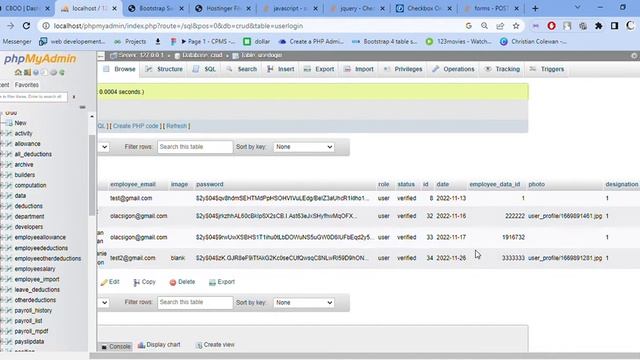Open the phpMyAdmin Home icon
This screenshot has width=640, height=360.
click(18, 72)
